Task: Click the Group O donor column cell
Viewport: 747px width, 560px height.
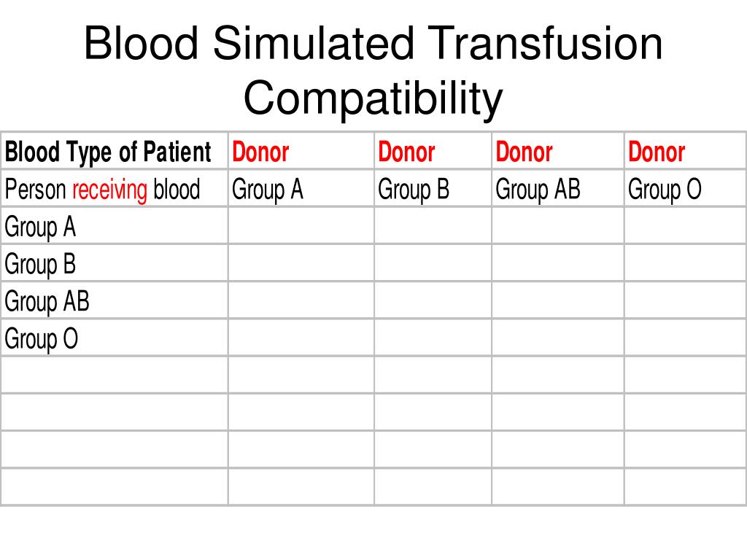Action: [x=685, y=188]
